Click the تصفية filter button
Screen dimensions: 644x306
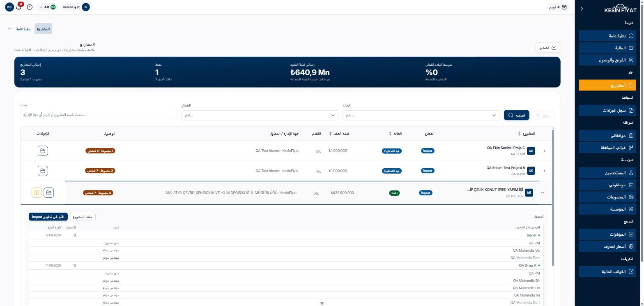click(517, 115)
